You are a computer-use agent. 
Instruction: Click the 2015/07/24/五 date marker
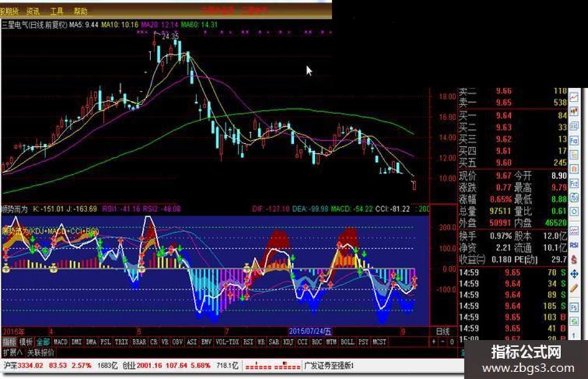pyautogui.click(x=310, y=331)
